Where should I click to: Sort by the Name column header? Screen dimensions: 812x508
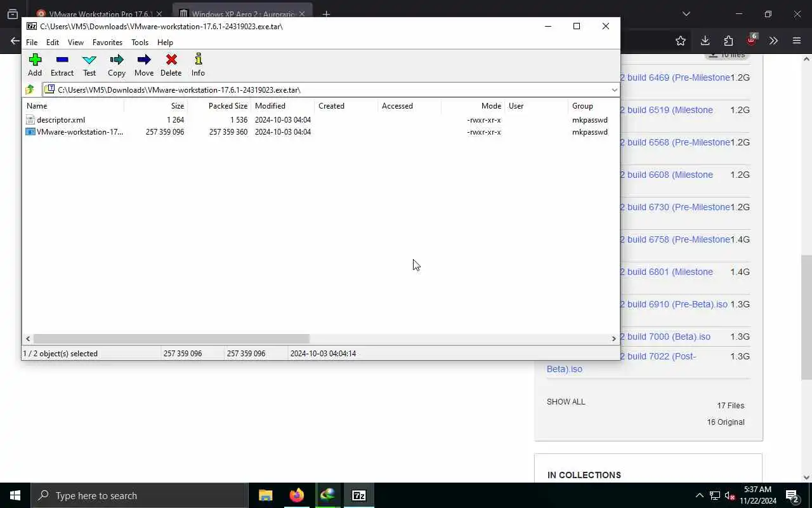73,106
